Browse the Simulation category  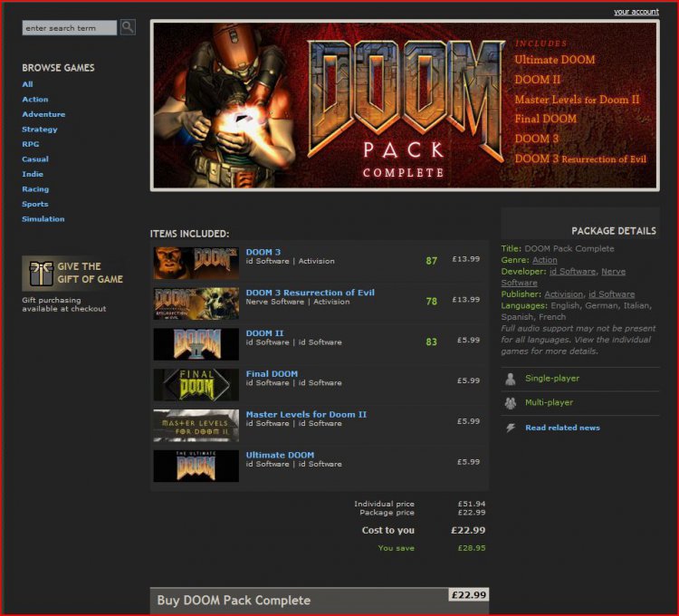pos(43,219)
